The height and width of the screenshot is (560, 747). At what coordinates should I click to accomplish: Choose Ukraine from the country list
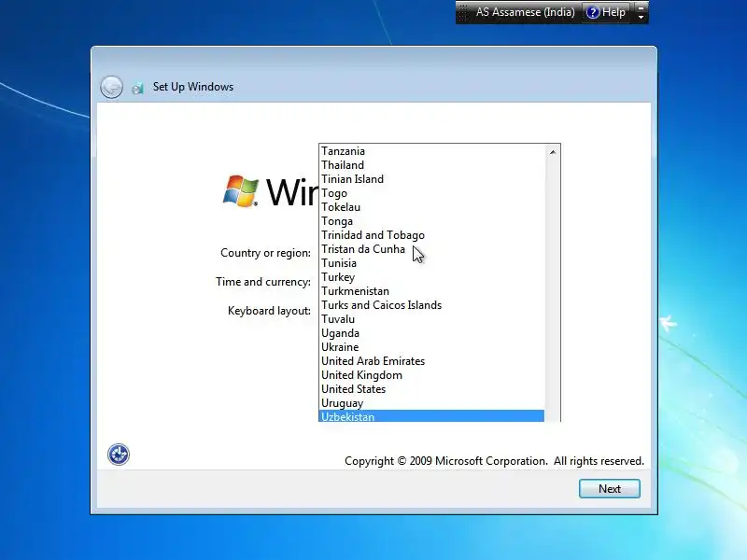[431, 347]
